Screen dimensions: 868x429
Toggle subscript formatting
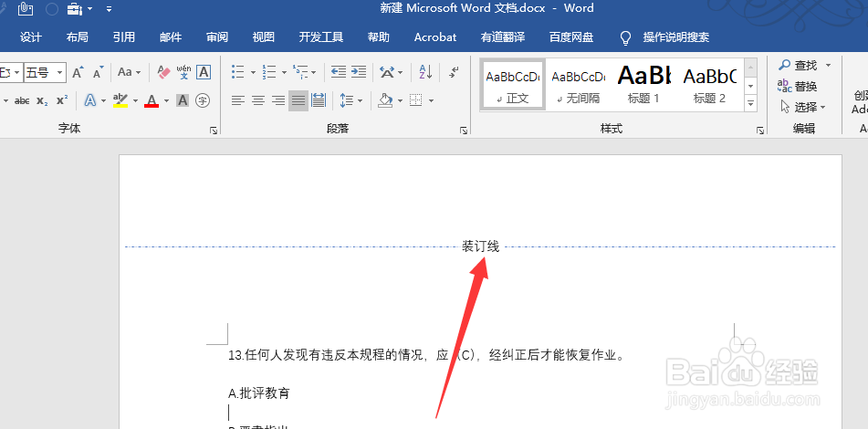(x=43, y=100)
